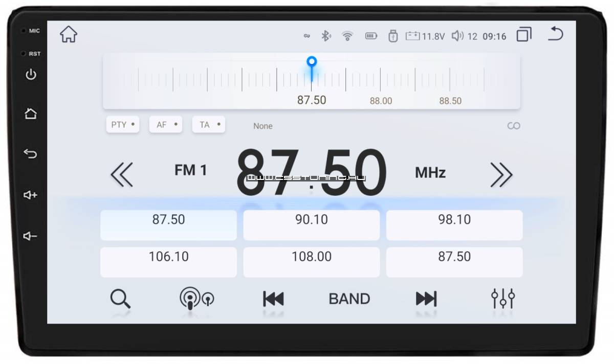Screen dimensions: 614x364
Task: Skip to next station
Action: click(426, 299)
